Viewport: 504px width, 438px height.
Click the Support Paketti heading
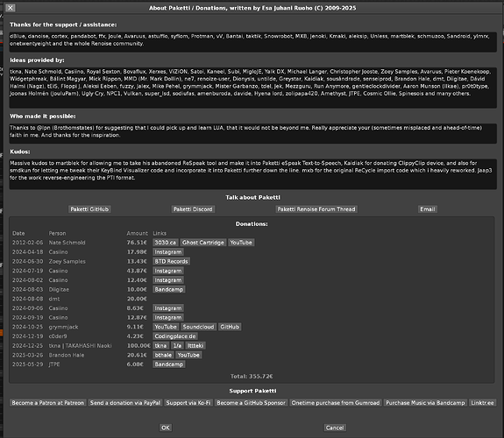click(252, 391)
